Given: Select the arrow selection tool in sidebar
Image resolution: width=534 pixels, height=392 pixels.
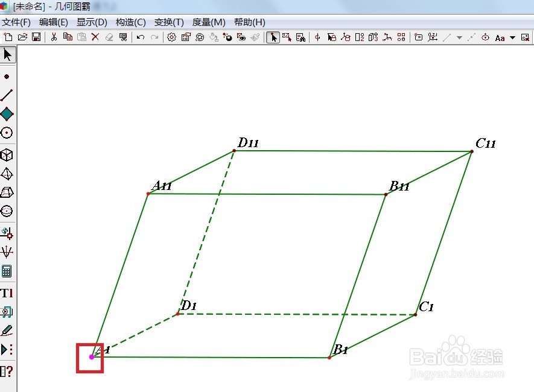Looking at the screenshot, I should (7, 54).
